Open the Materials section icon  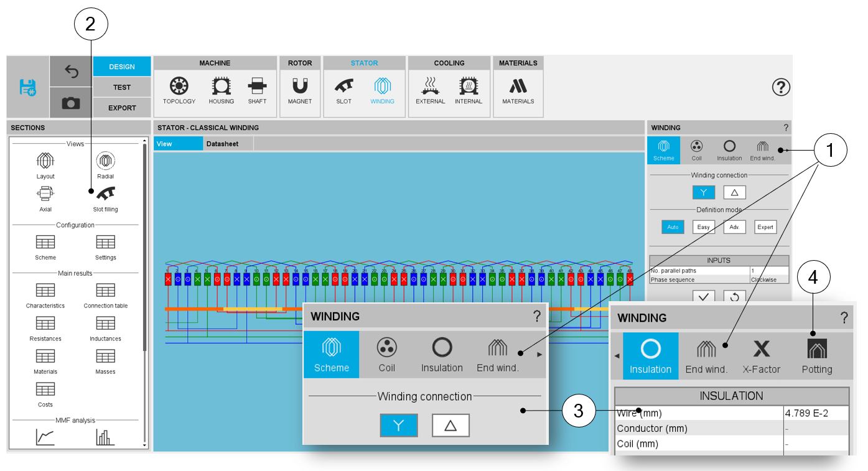[518, 90]
